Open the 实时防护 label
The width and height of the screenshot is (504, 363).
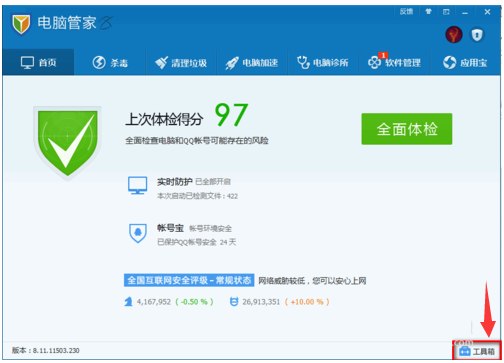175,182
